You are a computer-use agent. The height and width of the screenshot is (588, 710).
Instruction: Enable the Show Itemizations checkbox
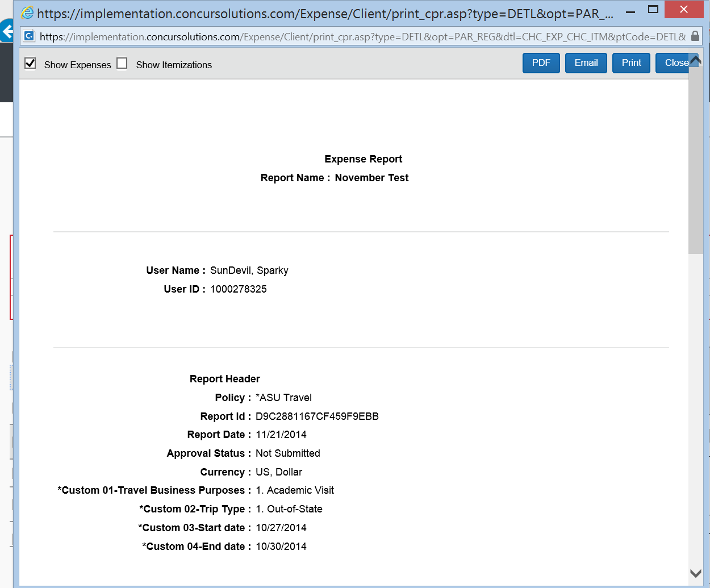click(122, 63)
